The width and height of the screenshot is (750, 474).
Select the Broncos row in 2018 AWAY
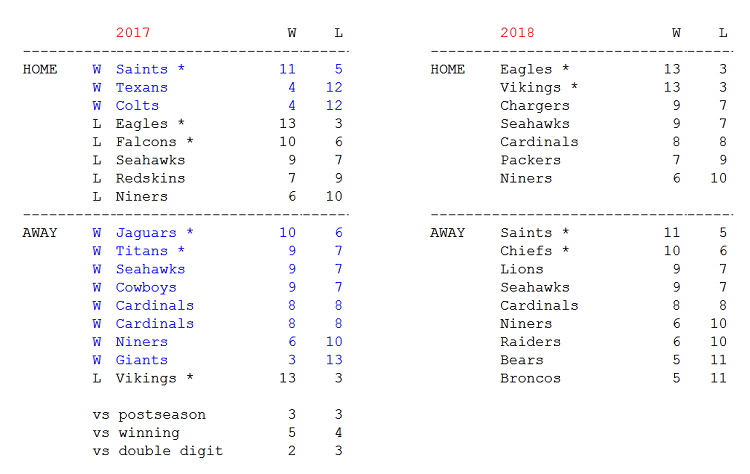[x=614, y=378]
